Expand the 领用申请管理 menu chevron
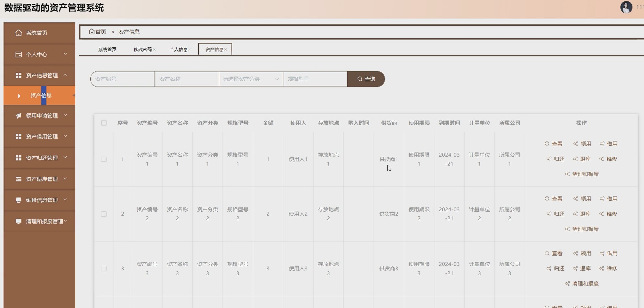Viewport: 644px width, 308px height. (x=65, y=115)
